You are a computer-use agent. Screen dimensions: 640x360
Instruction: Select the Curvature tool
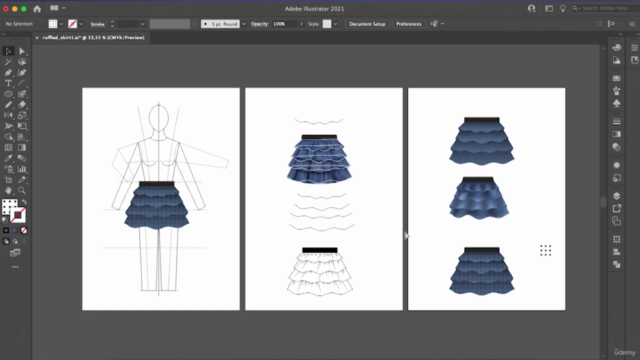(22, 73)
